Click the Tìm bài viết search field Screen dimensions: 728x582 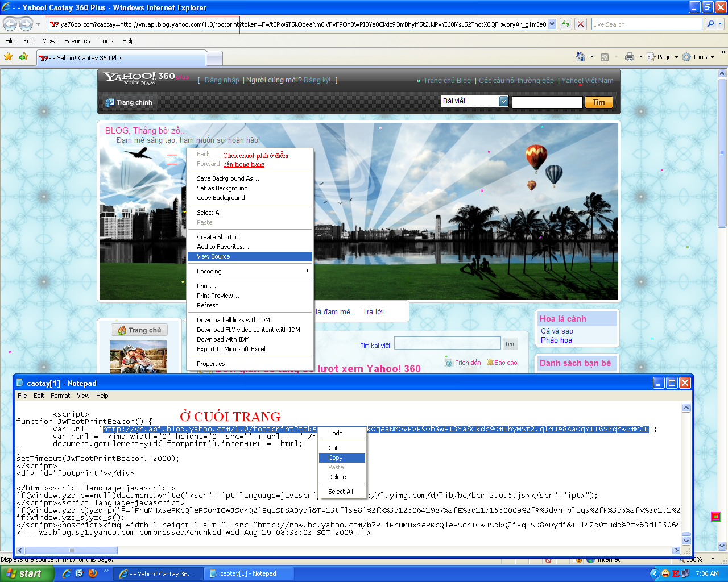coord(447,343)
